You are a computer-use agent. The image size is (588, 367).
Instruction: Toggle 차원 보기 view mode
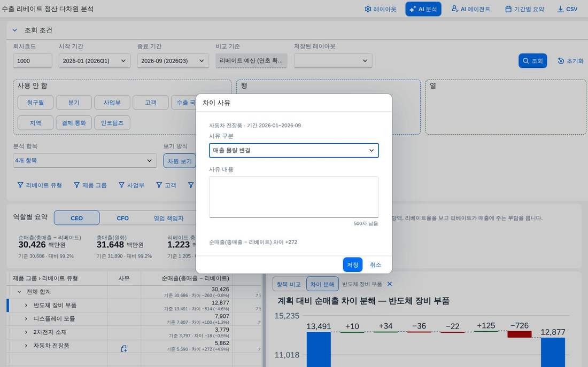(180, 161)
